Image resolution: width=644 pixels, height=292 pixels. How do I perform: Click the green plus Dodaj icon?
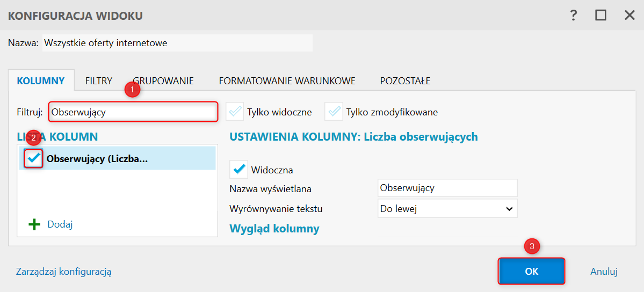pos(34,224)
